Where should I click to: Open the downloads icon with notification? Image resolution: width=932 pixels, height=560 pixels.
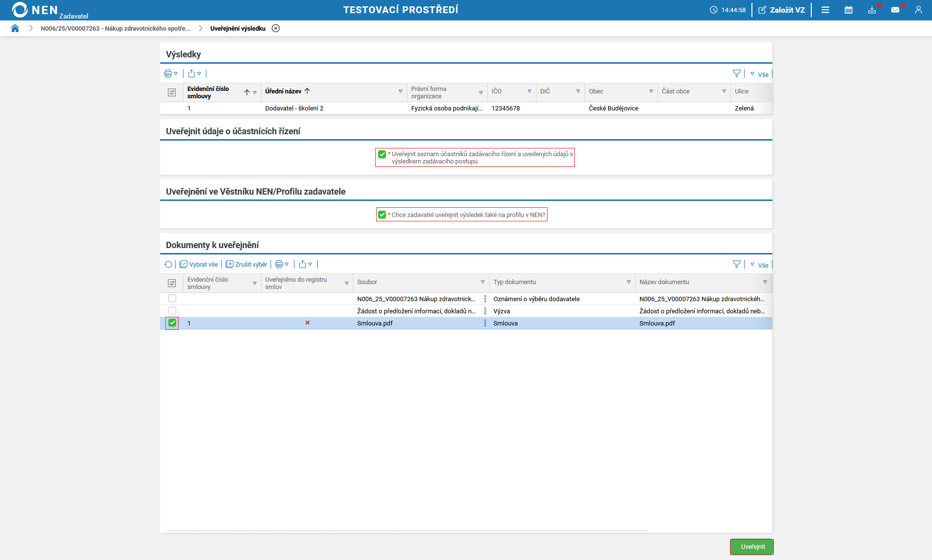pos(872,10)
